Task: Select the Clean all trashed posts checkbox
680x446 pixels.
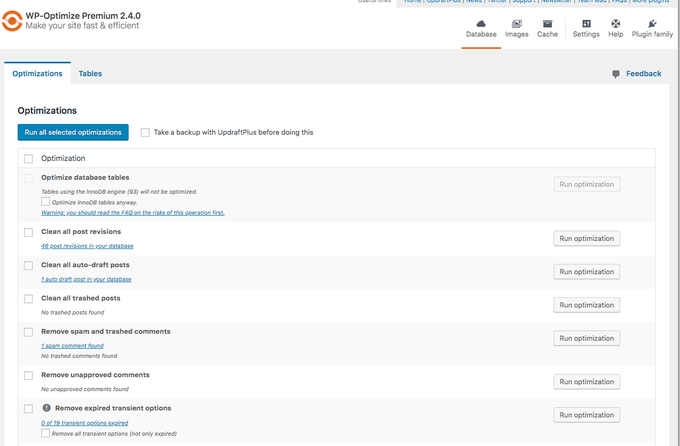Action: (x=29, y=299)
